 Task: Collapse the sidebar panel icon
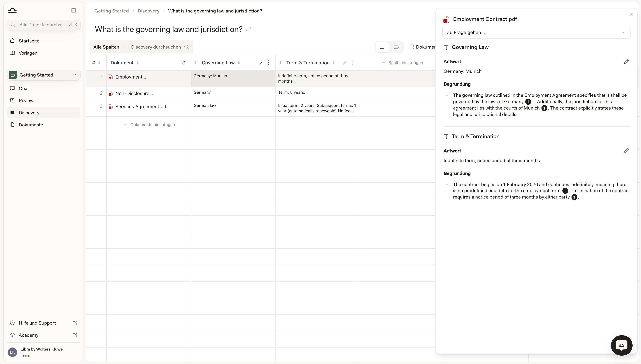click(x=74, y=10)
